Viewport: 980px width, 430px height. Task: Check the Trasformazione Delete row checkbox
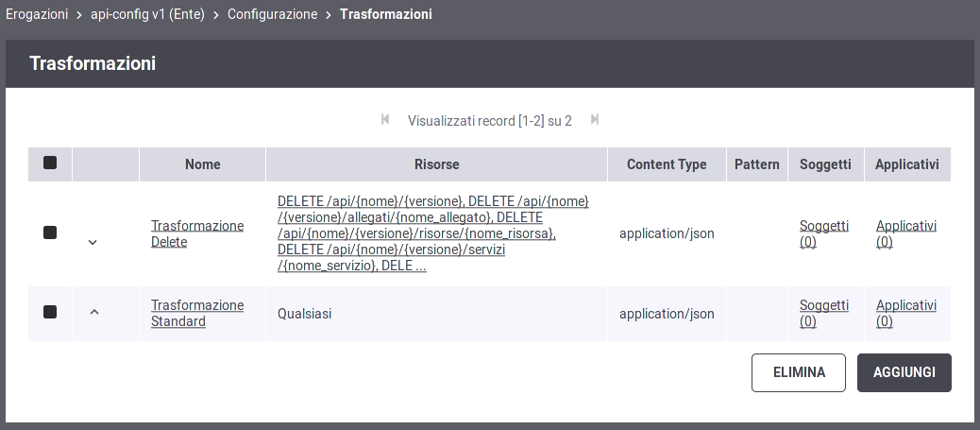pos(50,232)
